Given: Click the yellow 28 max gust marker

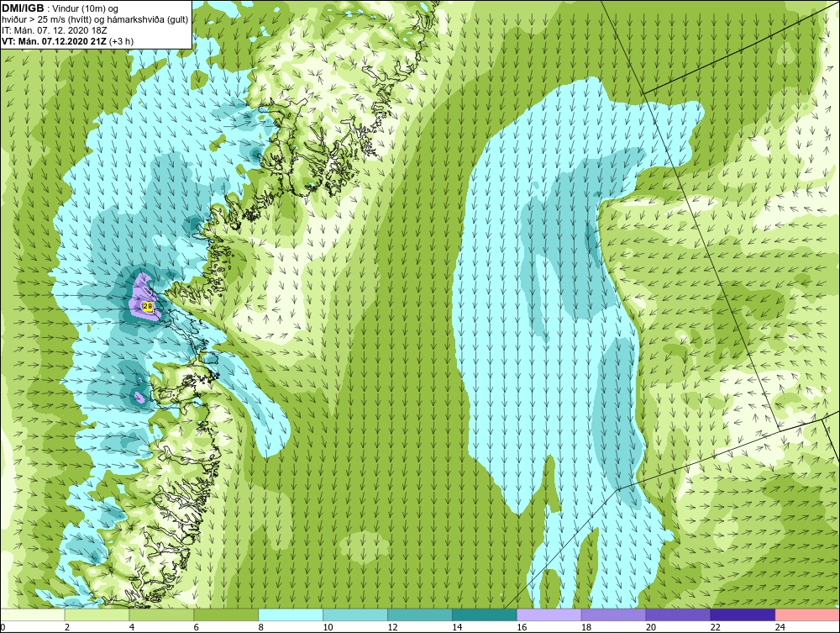Looking at the screenshot, I should click(148, 306).
